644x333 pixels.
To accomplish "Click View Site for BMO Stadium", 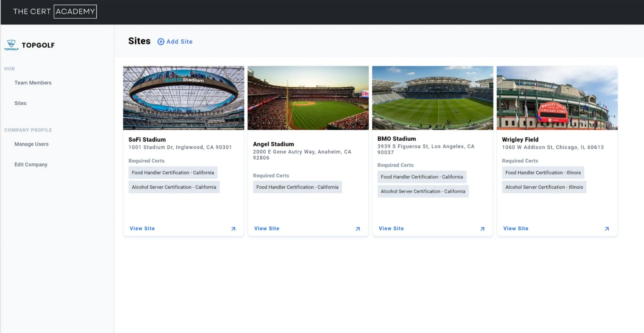I will tap(391, 229).
